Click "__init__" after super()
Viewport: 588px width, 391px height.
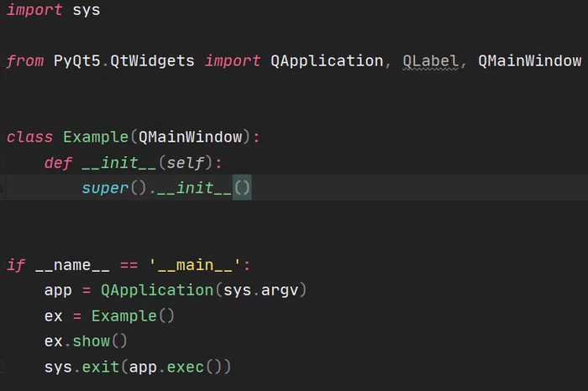click(x=195, y=188)
